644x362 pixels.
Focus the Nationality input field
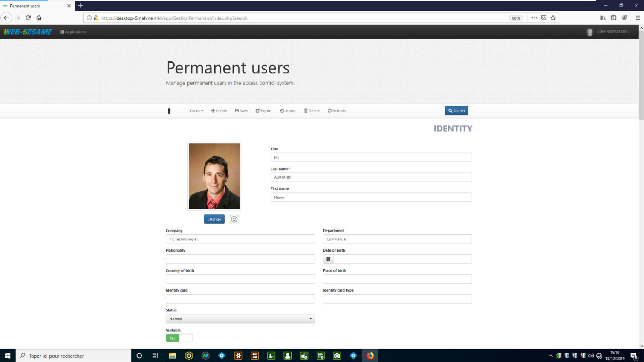click(240, 259)
